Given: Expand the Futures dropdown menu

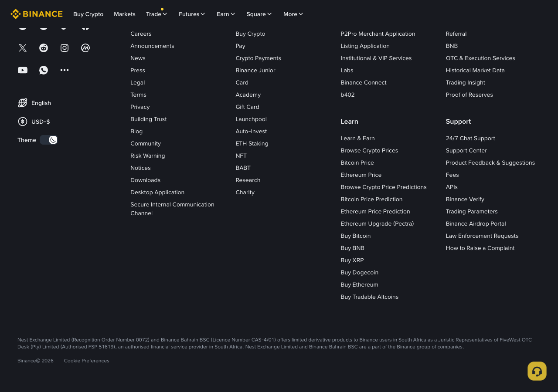Looking at the screenshot, I should (x=192, y=14).
